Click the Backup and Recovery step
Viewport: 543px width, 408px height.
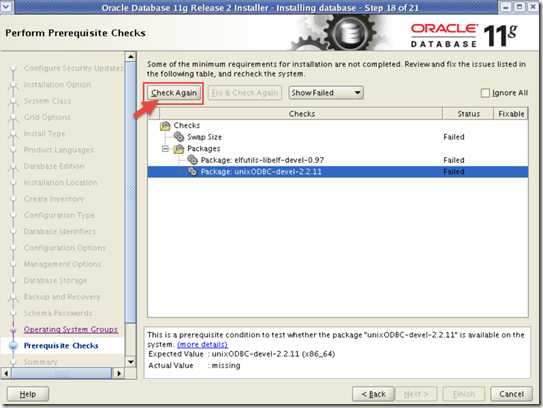[62, 297]
